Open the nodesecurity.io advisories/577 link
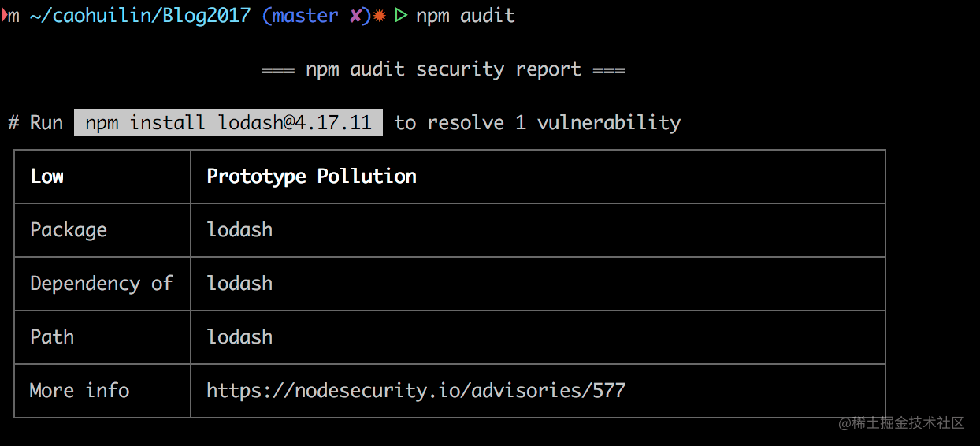Viewport: 980px width, 446px height. click(416, 390)
